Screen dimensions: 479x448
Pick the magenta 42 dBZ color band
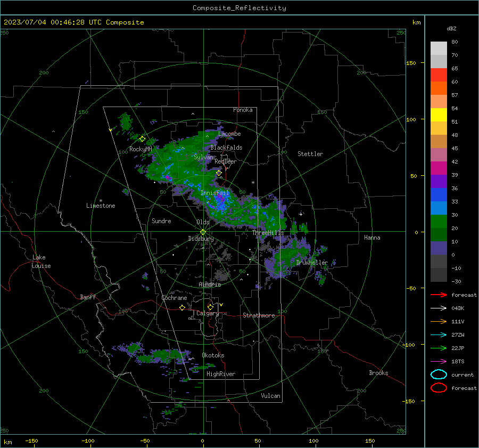point(439,168)
